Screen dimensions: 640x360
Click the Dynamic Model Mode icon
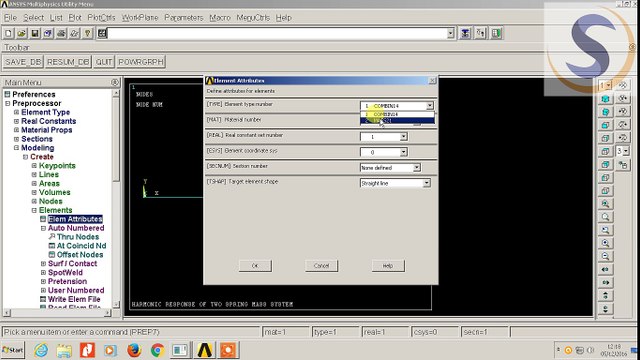pos(623,165)
